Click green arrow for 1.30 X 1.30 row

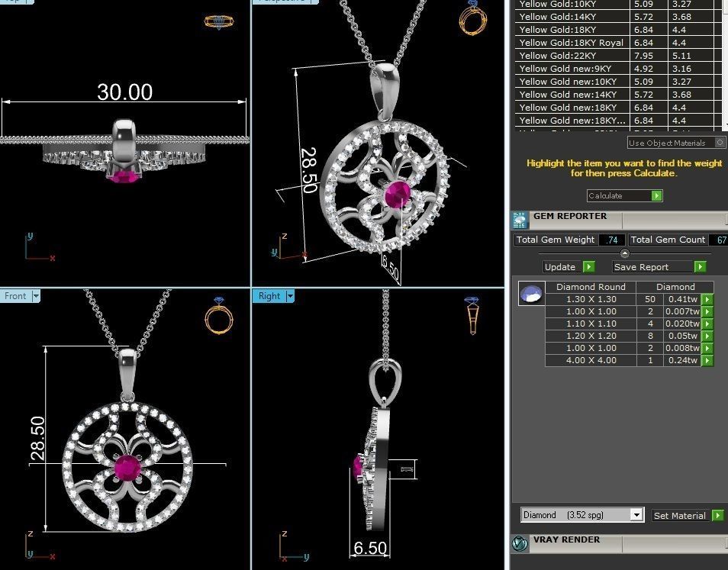pyautogui.click(x=707, y=299)
